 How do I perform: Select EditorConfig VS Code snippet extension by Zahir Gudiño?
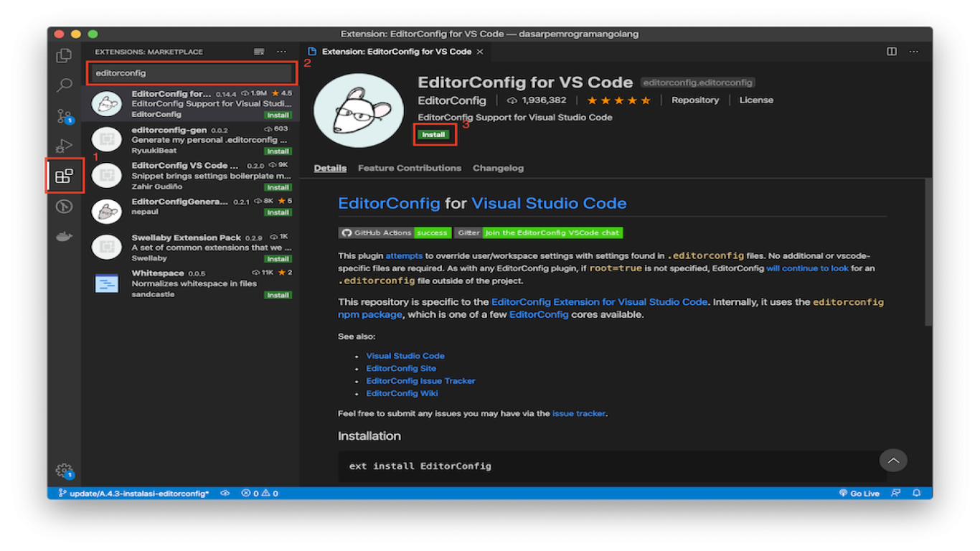click(x=191, y=176)
